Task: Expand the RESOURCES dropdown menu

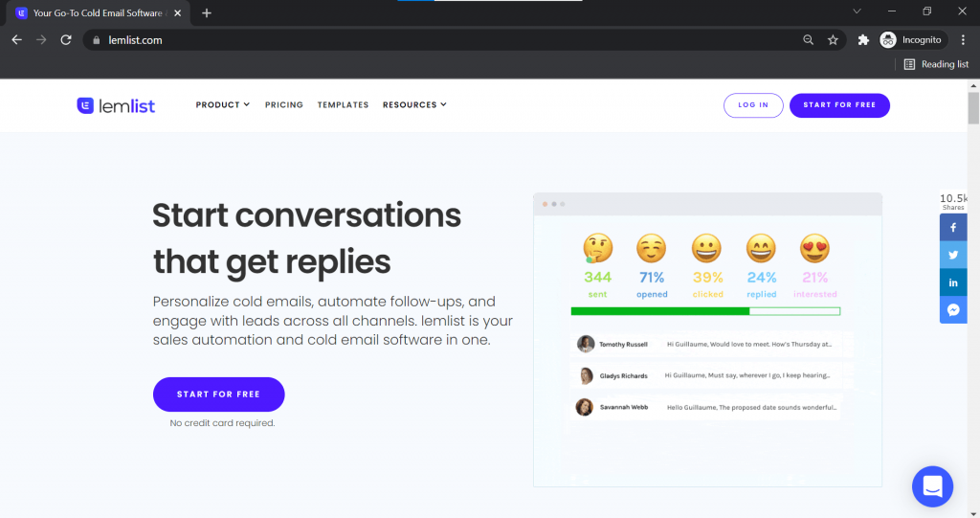Action: 414,104
